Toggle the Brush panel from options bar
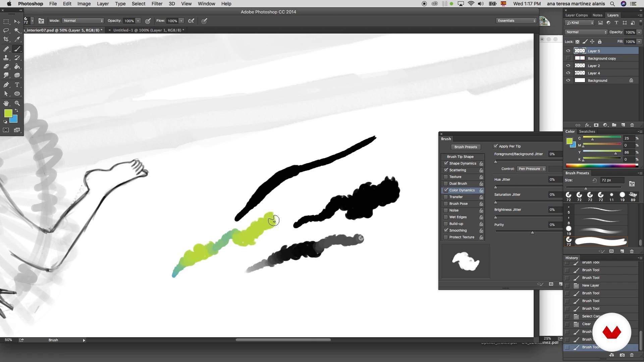The image size is (644, 362). [41, 21]
